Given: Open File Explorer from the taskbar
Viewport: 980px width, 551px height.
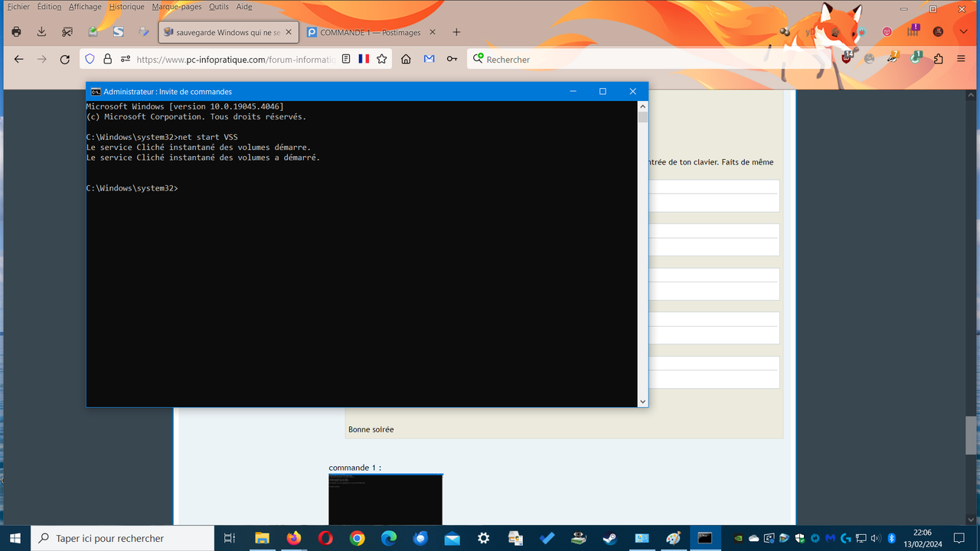Looking at the screenshot, I should (262, 538).
